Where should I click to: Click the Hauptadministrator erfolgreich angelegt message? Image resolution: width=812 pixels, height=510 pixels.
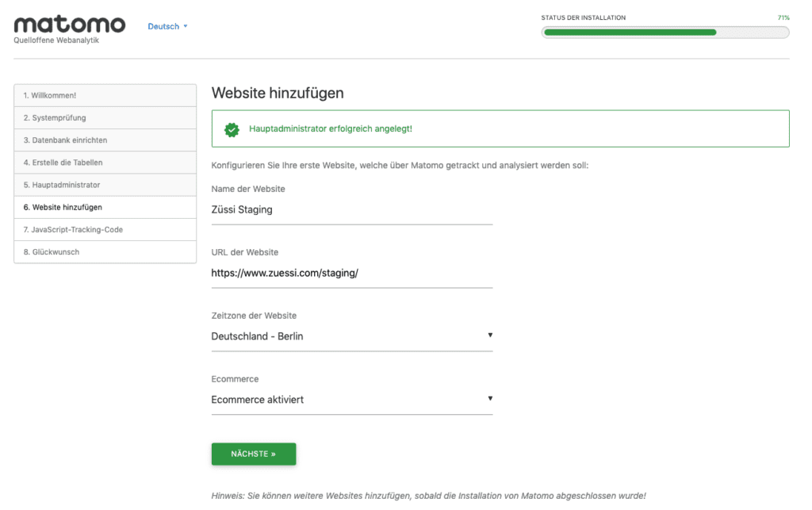coord(331,129)
